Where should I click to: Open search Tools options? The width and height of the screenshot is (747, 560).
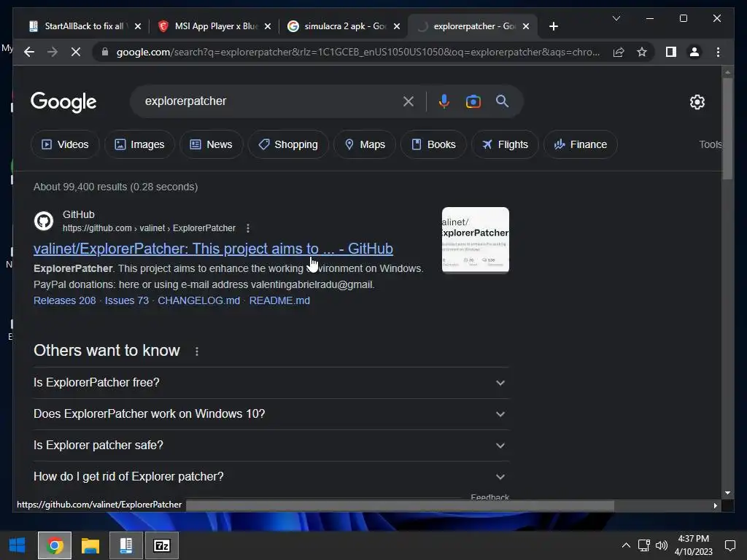click(711, 144)
